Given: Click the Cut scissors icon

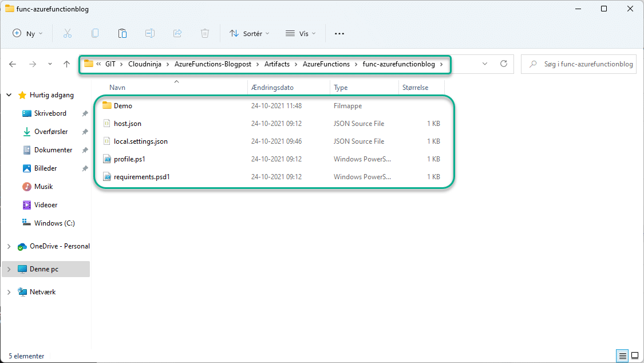Looking at the screenshot, I should point(68,33).
